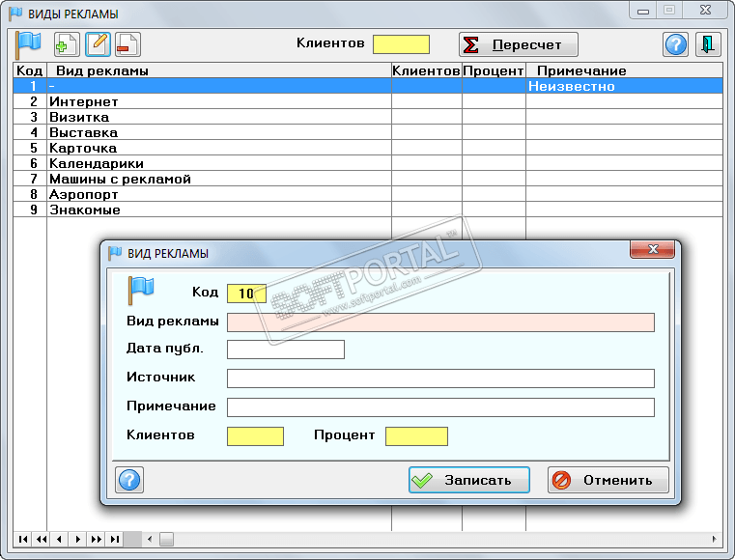Click the Вид рекламы input field in the dialog
Screen dimensions: 735x560
(x=440, y=322)
